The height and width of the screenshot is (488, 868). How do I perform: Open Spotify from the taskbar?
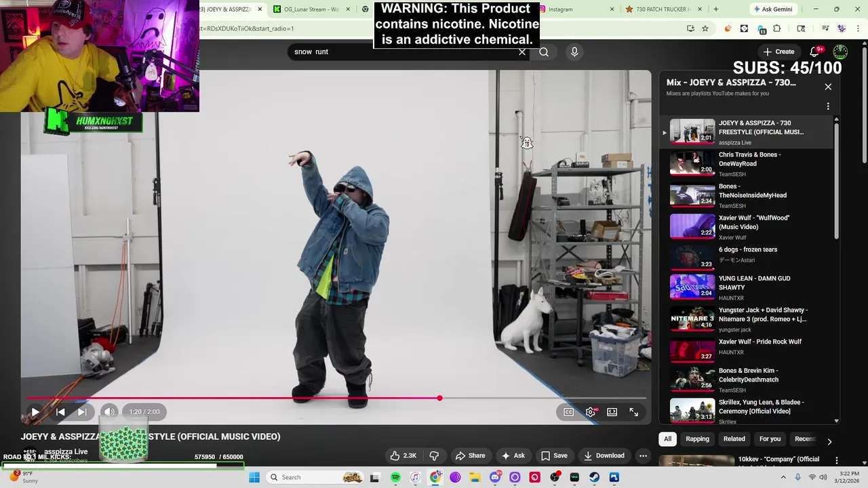(395, 477)
